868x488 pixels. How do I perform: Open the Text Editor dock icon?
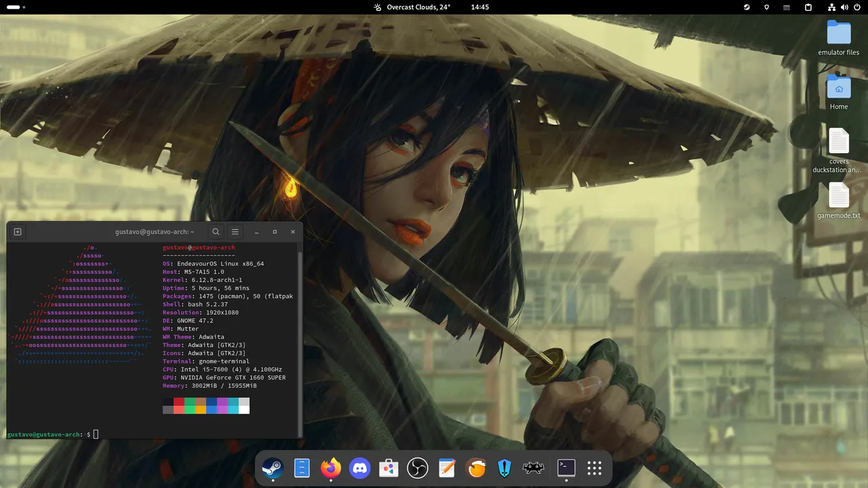coord(447,468)
